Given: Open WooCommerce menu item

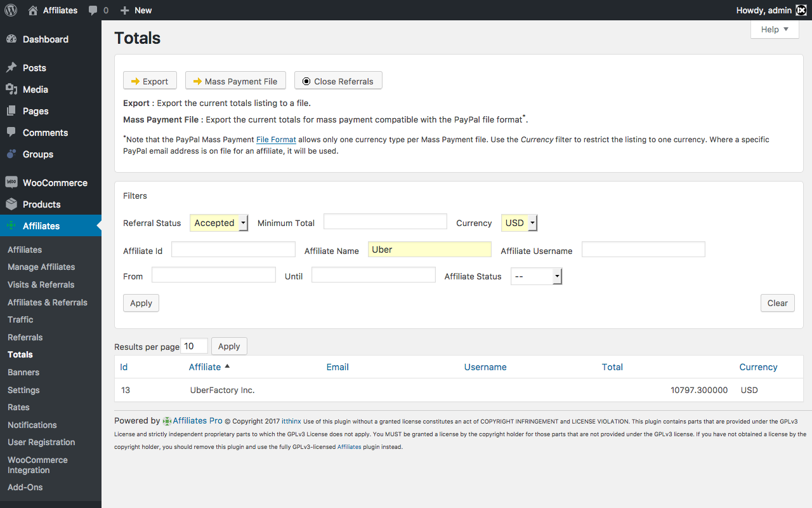Looking at the screenshot, I should [x=51, y=183].
